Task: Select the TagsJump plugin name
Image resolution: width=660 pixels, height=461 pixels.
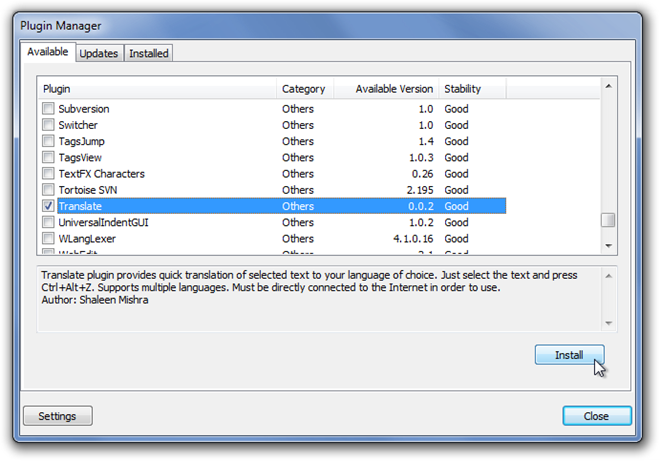Action: pos(82,141)
